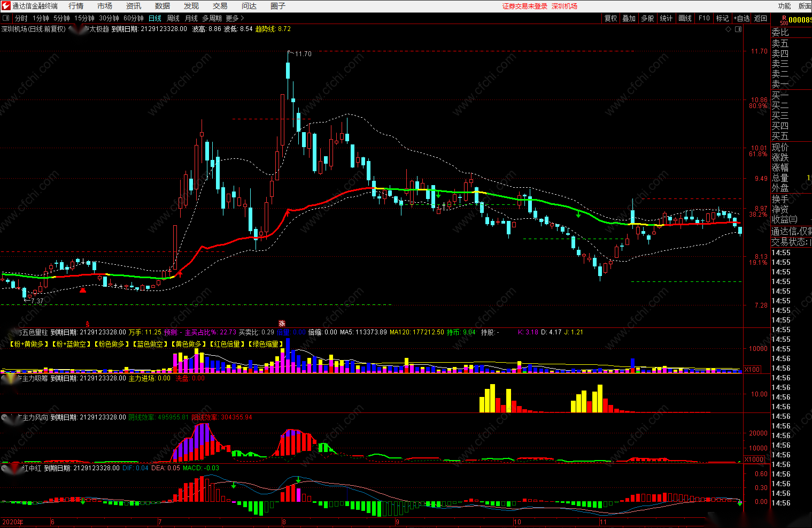Open the 交易 menu

pyautogui.click(x=220, y=6)
